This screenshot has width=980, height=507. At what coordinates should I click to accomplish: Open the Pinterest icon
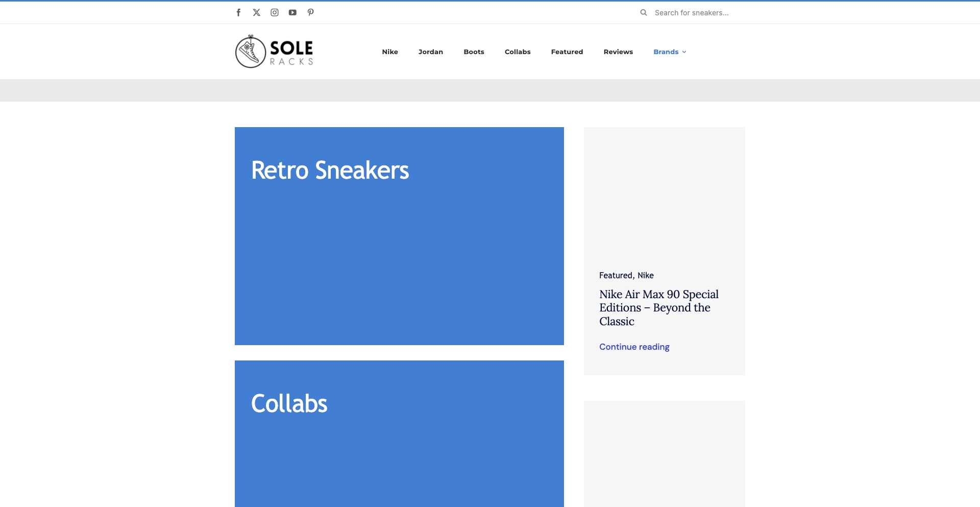[310, 12]
